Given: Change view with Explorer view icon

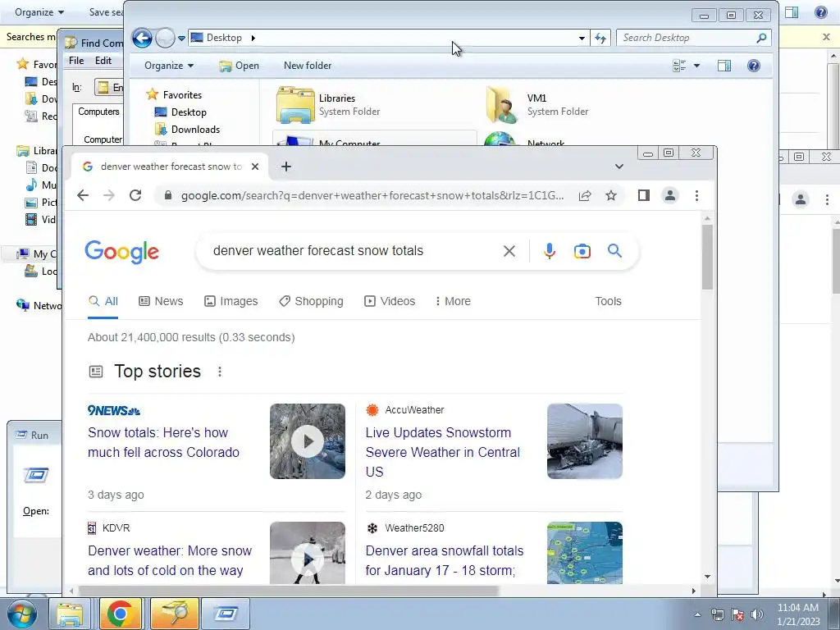Looking at the screenshot, I should [679, 66].
